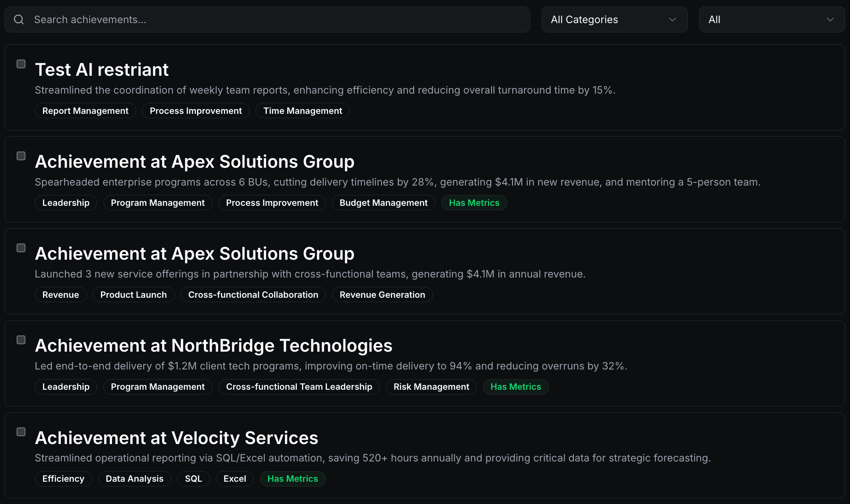
Task: Expand the All Categories chevron
Action: (672, 19)
